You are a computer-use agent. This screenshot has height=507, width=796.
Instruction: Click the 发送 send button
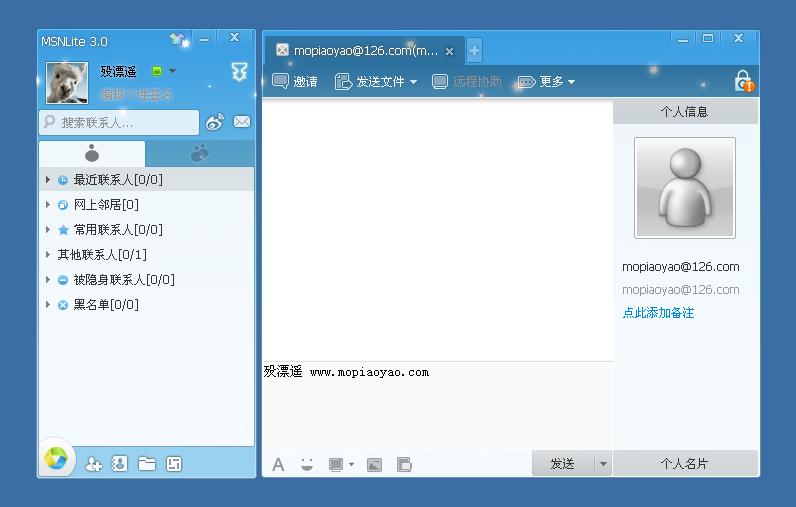pyautogui.click(x=563, y=463)
